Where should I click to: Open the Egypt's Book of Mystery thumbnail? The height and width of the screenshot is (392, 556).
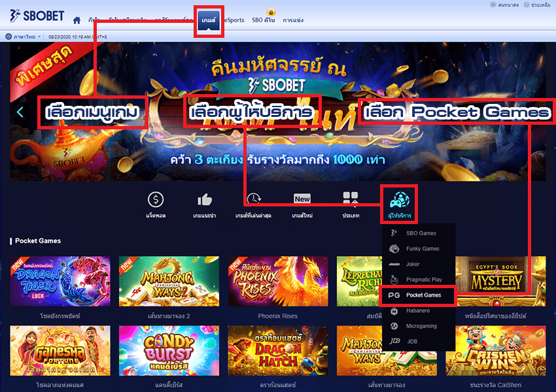click(x=500, y=281)
